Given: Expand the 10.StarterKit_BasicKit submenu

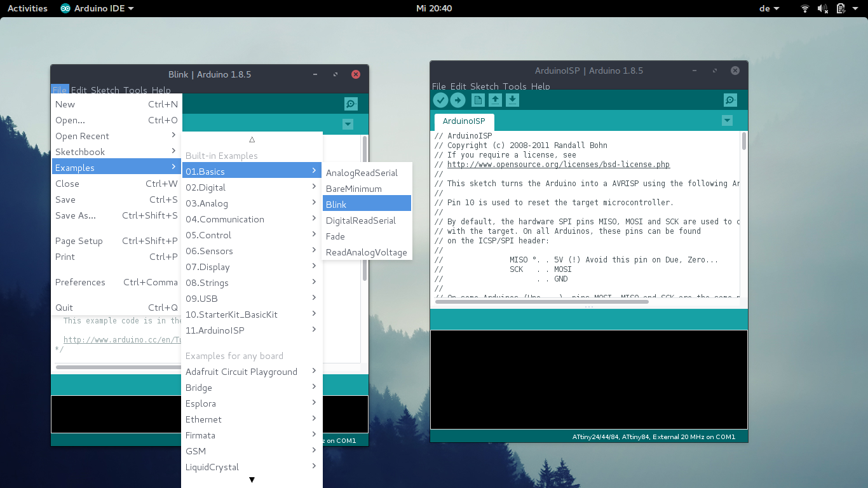Looking at the screenshot, I should tap(252, 315).
